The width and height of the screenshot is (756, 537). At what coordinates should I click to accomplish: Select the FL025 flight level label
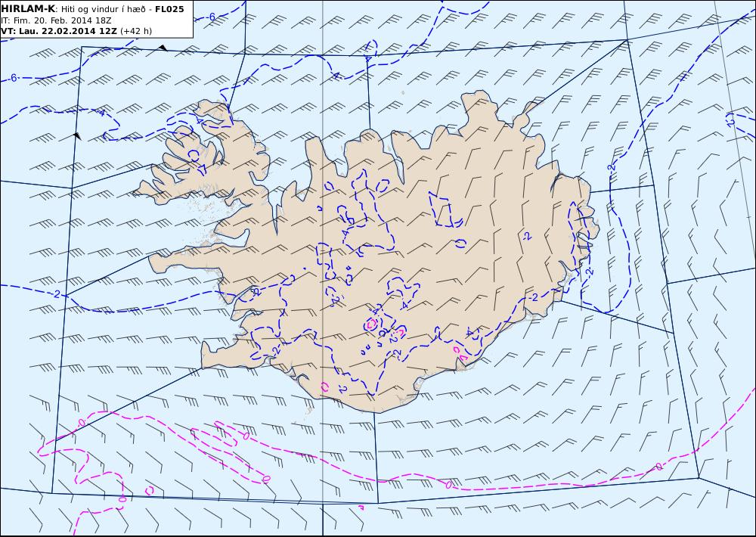click(169, 9)
